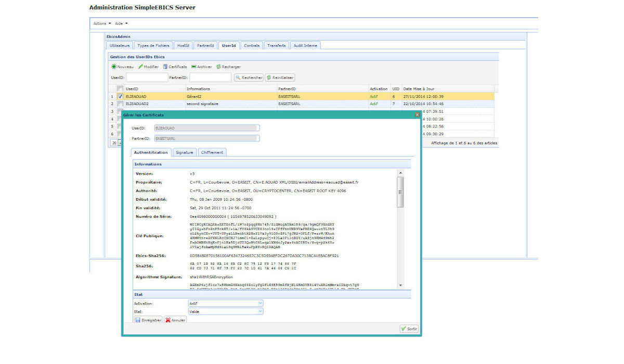Click the UserID search input field
This screenshot has height=364, width=624.
(x=146, y=77)
